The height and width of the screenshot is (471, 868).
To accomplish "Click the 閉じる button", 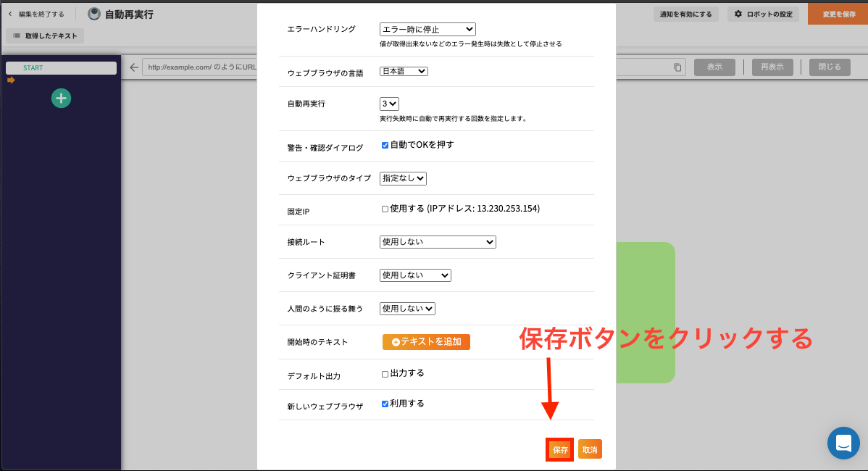I will coord(830,67).
